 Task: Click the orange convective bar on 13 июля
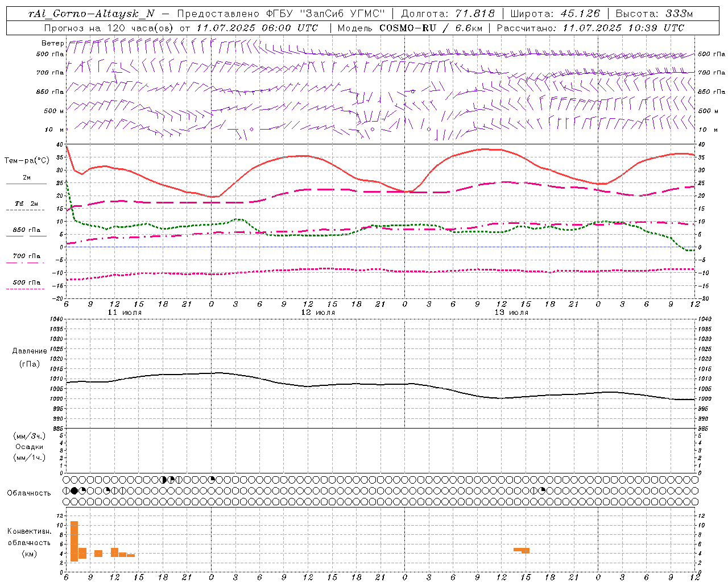click(x=522, y=550)
